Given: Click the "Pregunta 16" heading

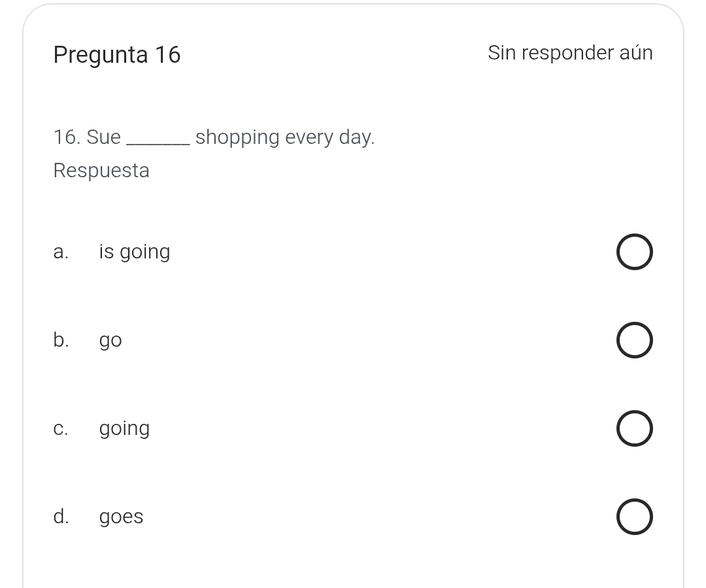Looking at the screenshot, I should click(117, 55).
